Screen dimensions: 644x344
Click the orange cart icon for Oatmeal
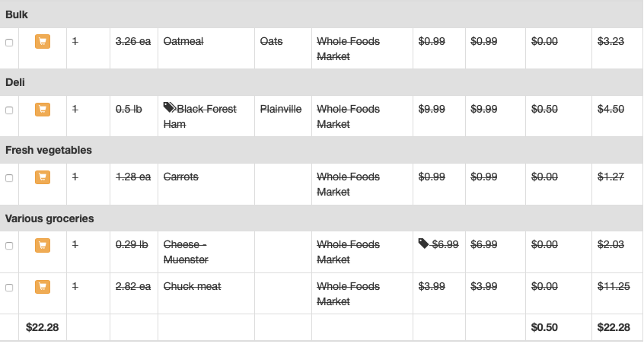point(43,41)
